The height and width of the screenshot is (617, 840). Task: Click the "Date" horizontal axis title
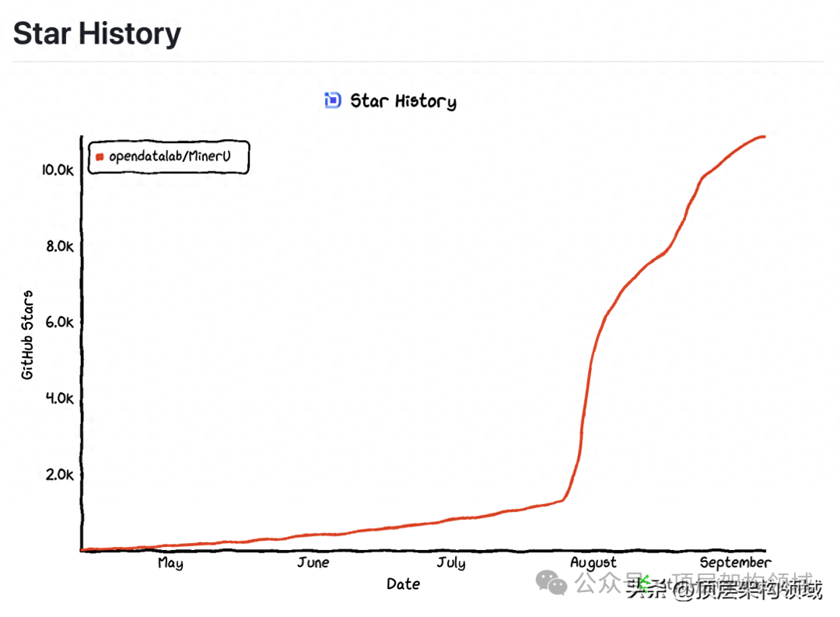[403, 584]
